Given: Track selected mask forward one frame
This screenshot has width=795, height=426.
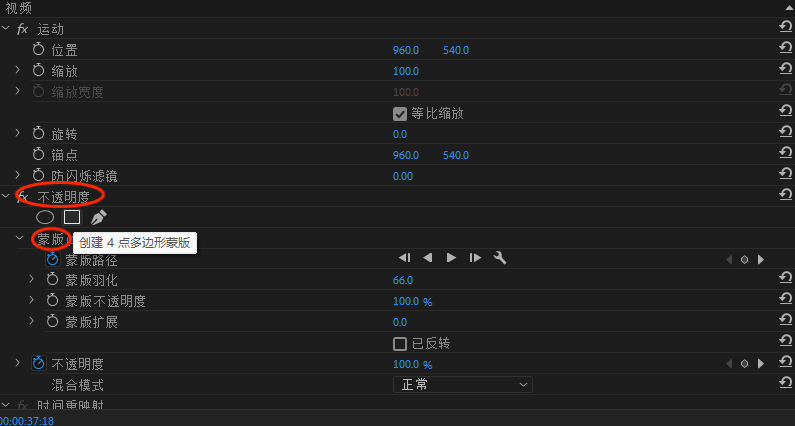Looking at the screenshot, I should click(x=475, y=258).
